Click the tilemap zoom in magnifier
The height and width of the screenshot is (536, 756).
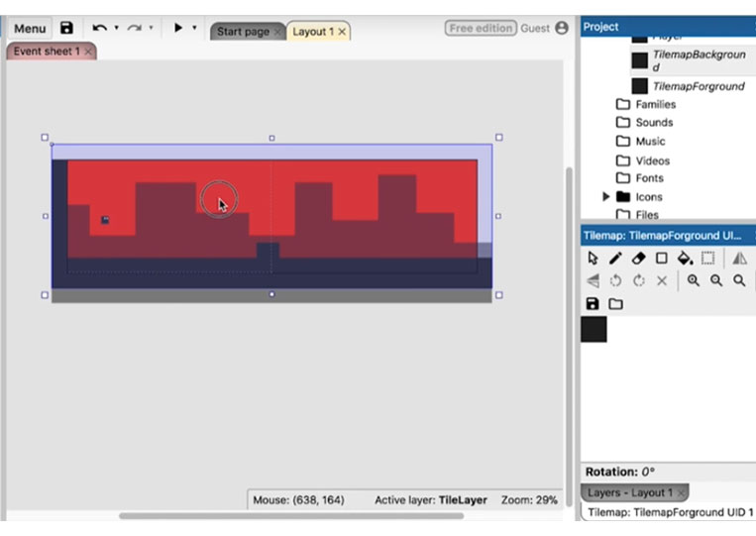point(694,280)
